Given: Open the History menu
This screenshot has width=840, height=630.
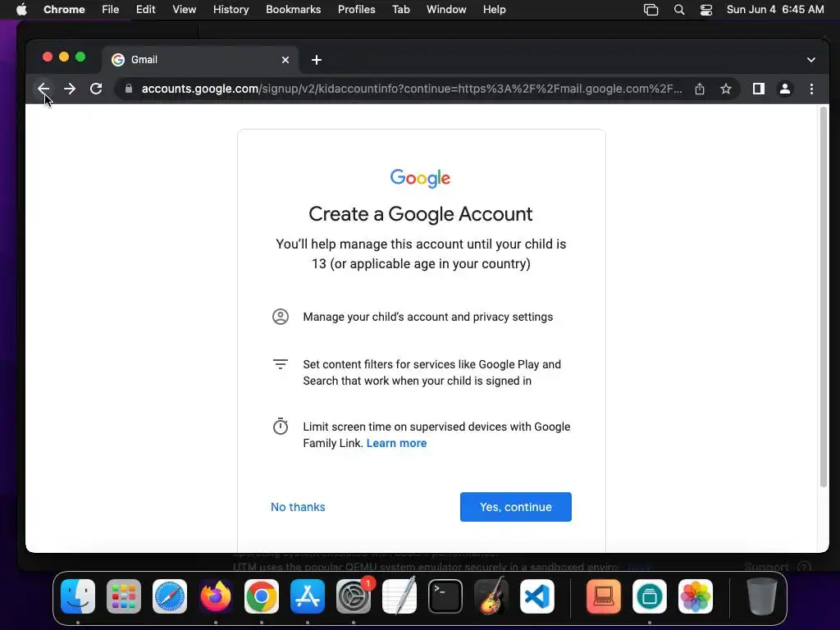Looking at the screenshot, I should pos(231,10).
